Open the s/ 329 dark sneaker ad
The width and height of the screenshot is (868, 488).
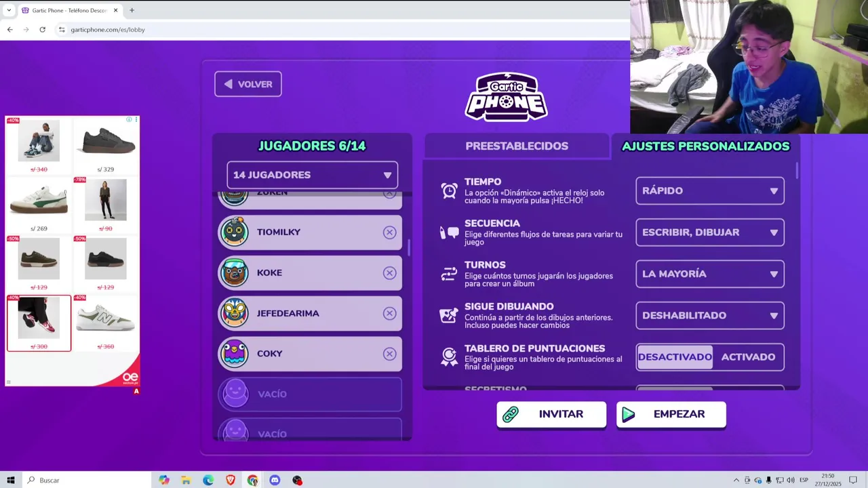106,145
